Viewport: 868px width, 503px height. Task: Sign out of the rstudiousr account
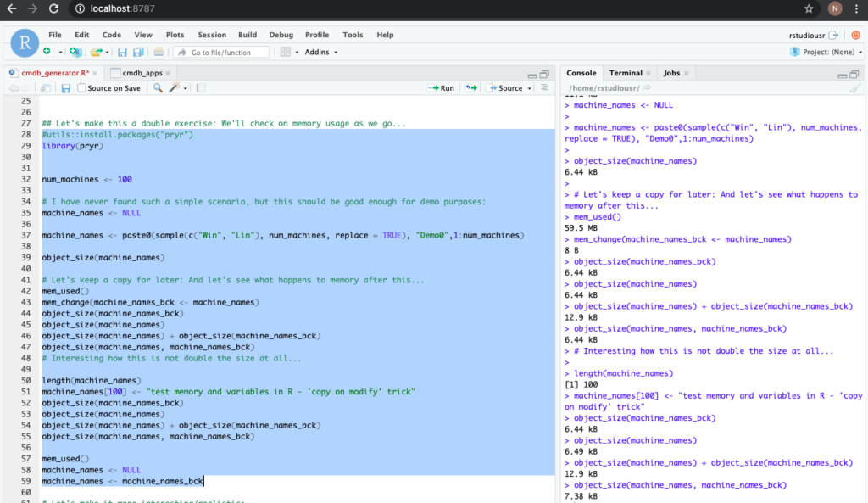834,35
